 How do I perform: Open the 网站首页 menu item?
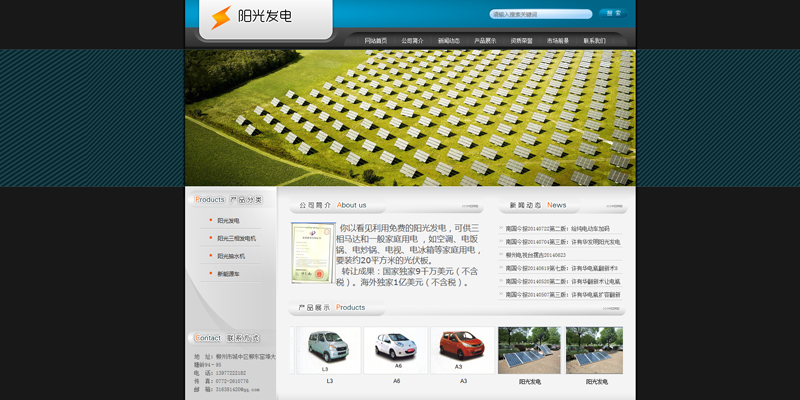coord(376,41)
